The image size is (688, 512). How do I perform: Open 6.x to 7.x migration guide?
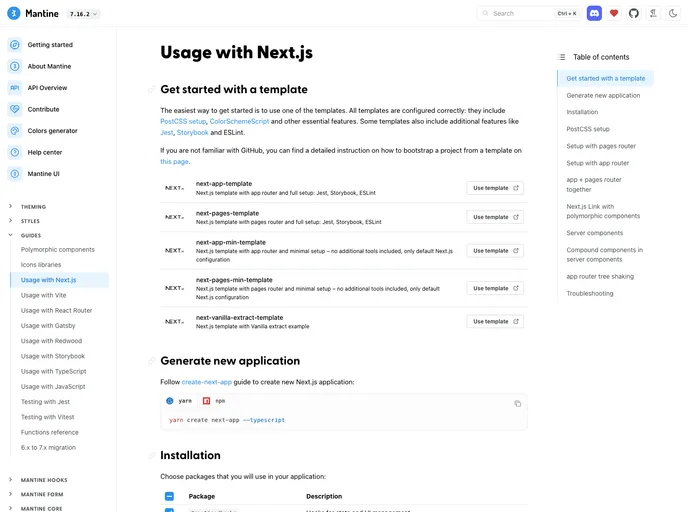click(x=48, y=448)
